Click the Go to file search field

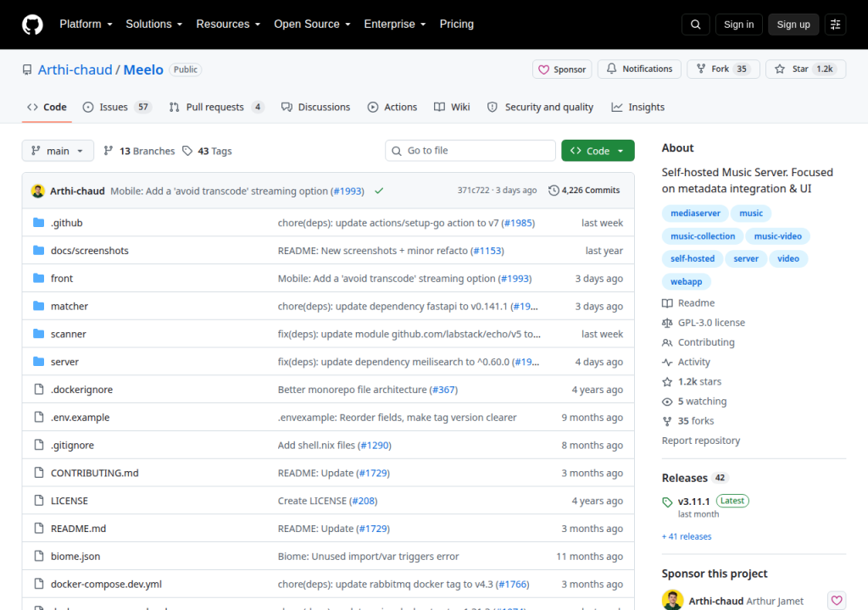pos(470,151)
